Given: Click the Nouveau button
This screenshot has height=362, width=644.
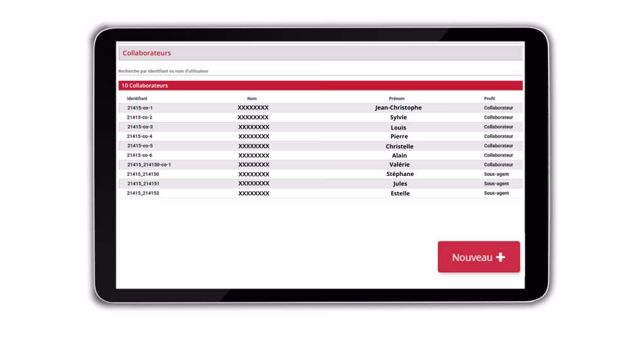Looking at the screenshot, I should (479, 257).
